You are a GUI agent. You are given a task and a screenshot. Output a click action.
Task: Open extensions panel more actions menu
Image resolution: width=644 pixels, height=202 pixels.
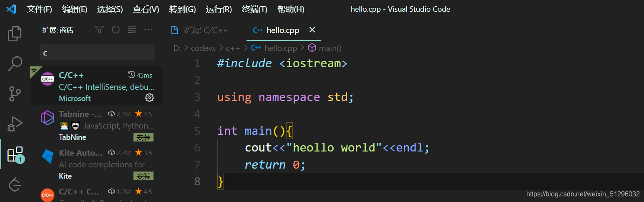point(148,30)
